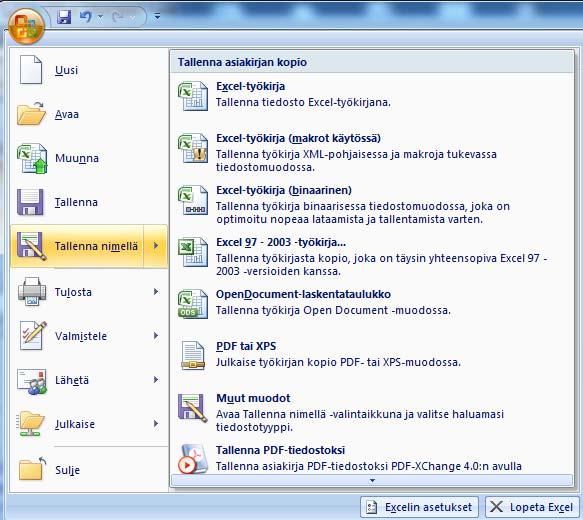Click the macro-enabled workbook icon
583x520 pixels.
193,148
